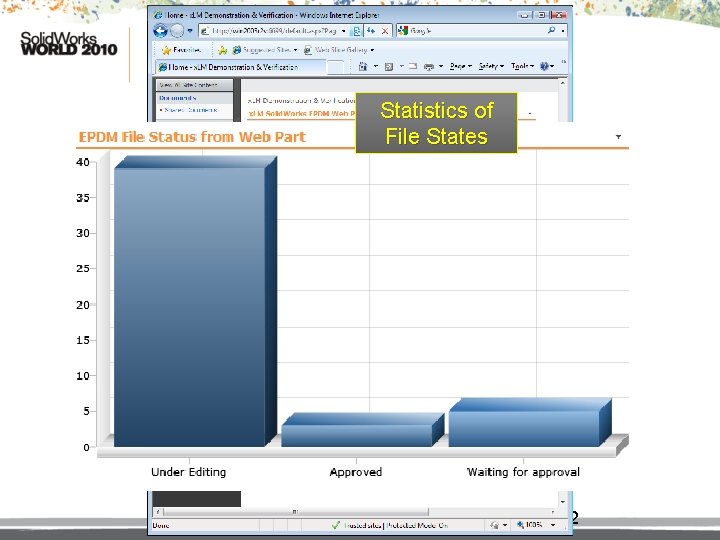720x540 pixels.
Task: Click the Under Editing bar in the chart
Action: coord(195,301)
